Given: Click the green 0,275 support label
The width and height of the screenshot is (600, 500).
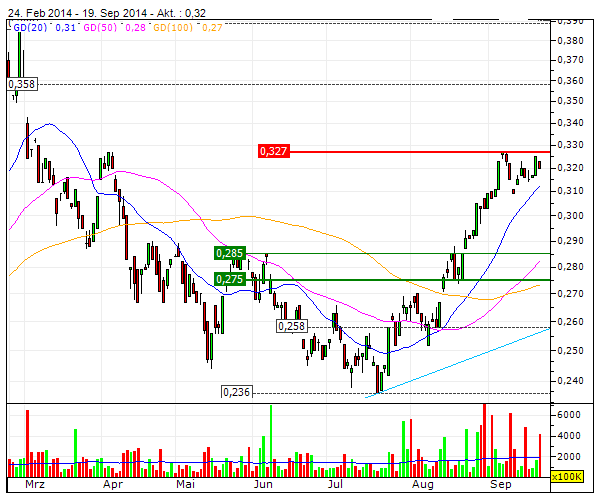Looking at the screenshot, I should tap(230, 279).
